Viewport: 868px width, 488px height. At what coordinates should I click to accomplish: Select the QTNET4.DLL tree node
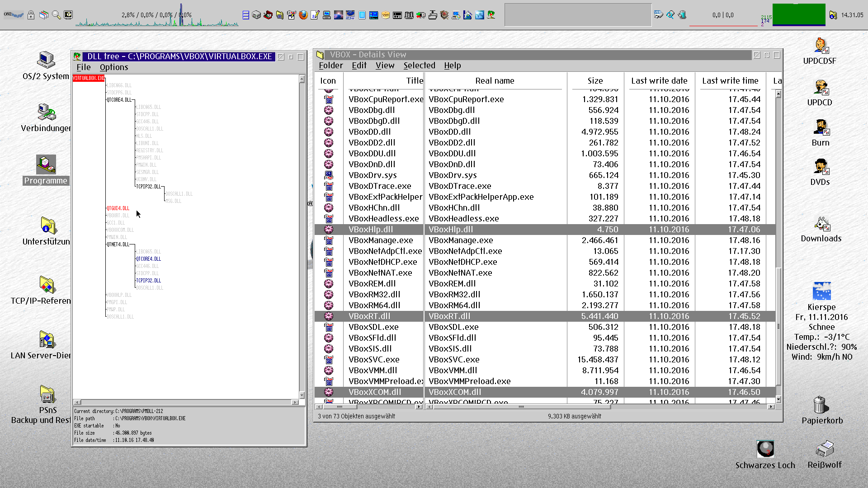pyautogui.click(x=118, y=244)
